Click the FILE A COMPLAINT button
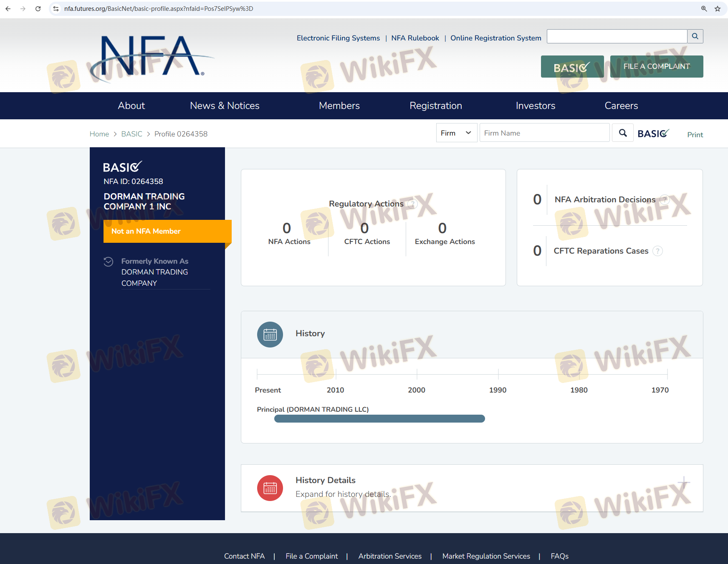The width and height of the screenshot is (728, 564). pyautogui.click(x=656, y=67)
